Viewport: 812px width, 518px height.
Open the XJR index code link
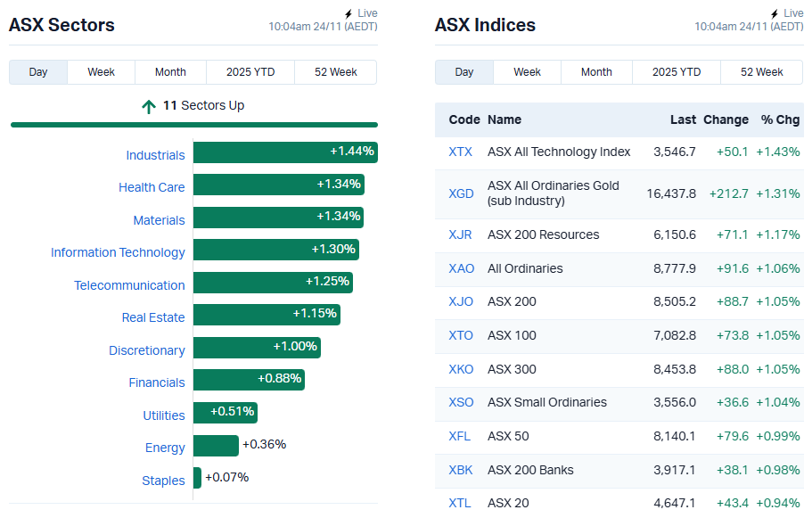click(x=460, y=234)
